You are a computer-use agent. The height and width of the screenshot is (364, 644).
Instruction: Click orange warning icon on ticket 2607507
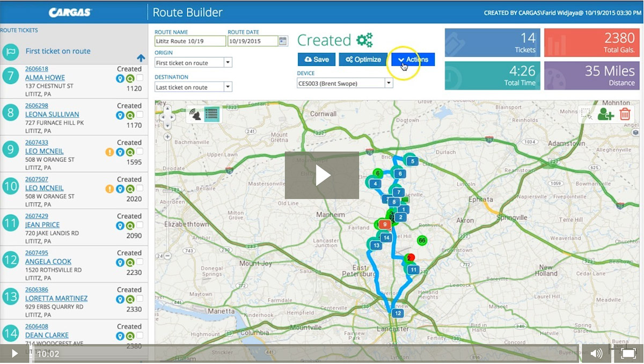[110, 189]
